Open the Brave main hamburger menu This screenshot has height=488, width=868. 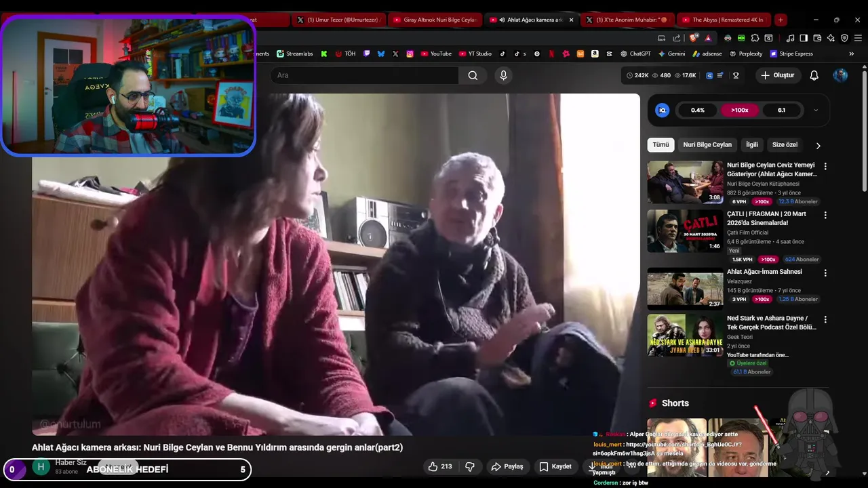(858, 39)
